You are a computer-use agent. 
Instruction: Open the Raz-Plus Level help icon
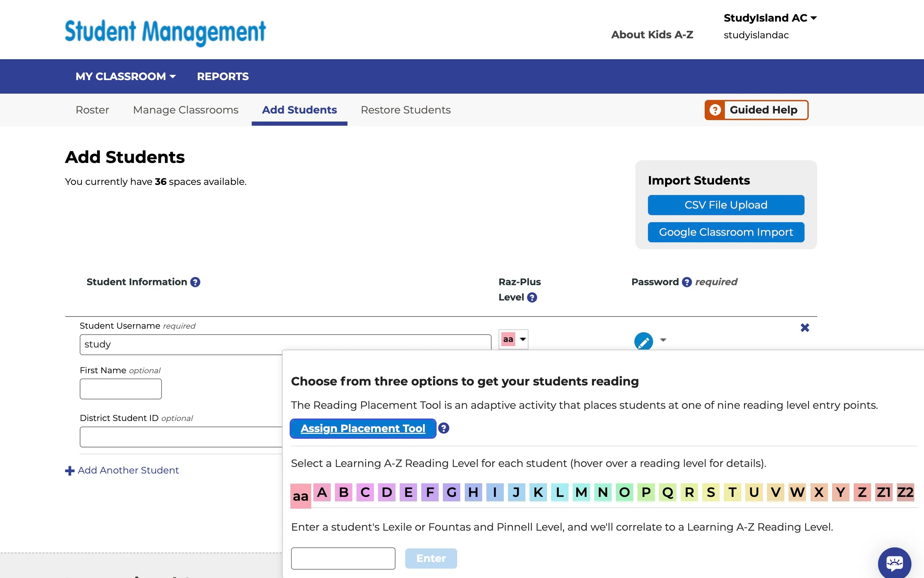tap(532, 297)
